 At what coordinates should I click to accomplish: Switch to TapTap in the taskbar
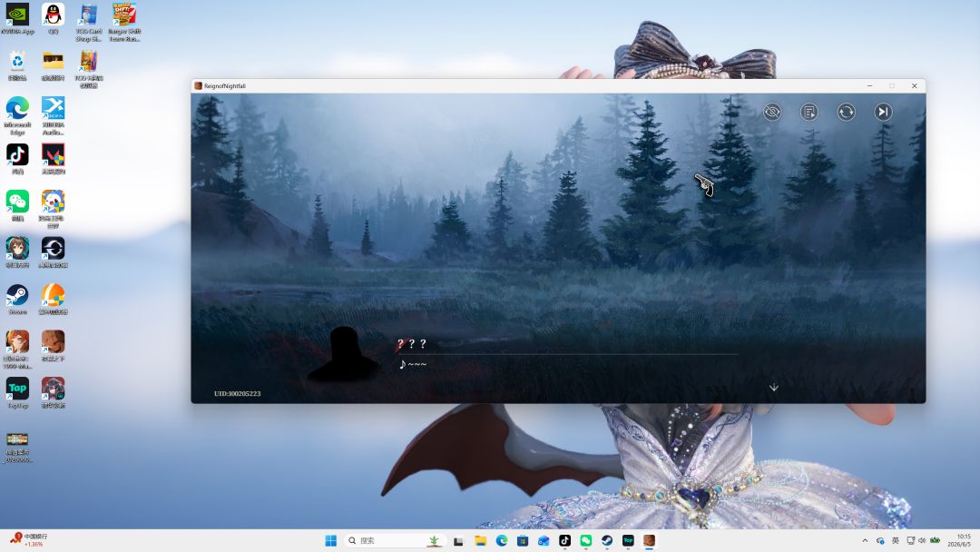click(628, 541)
